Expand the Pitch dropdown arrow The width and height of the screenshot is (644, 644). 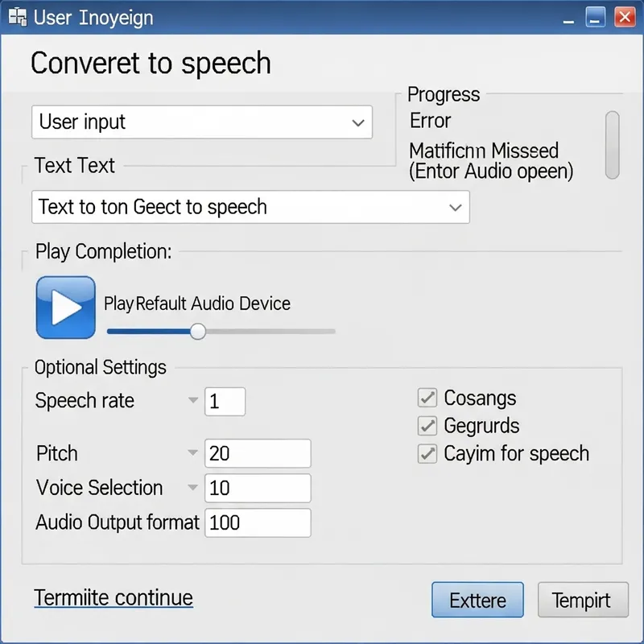tap(192, 452)
